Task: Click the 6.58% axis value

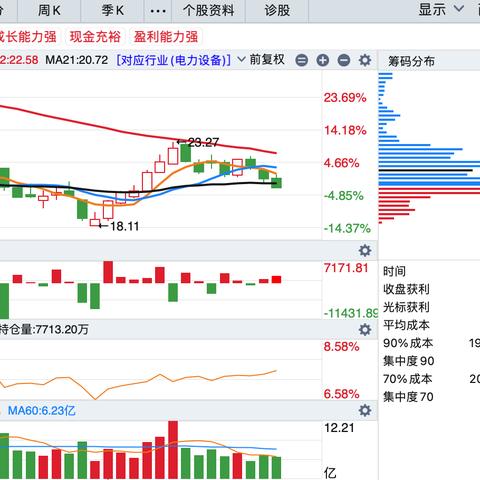Action: point(341,394)
